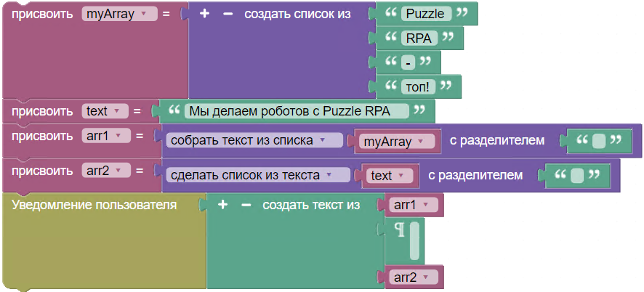Edit the 'Мы делаем роботов с Puzzle RPA' text field
644x292 pixels.
(297, 111)
